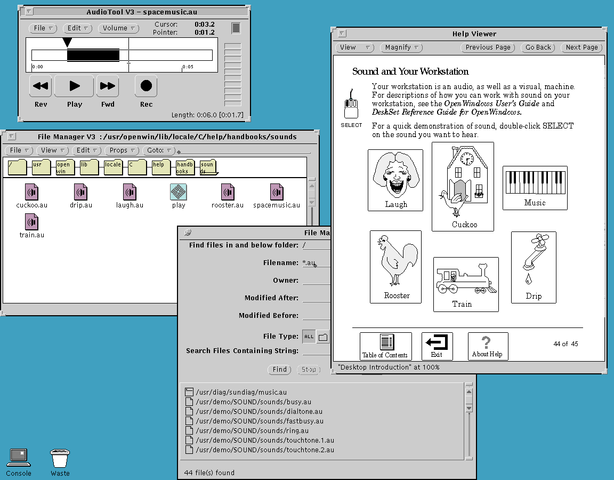Screen dimensions: 614x480
Task: Start playback with the Play button
Action: coord(74,86)
